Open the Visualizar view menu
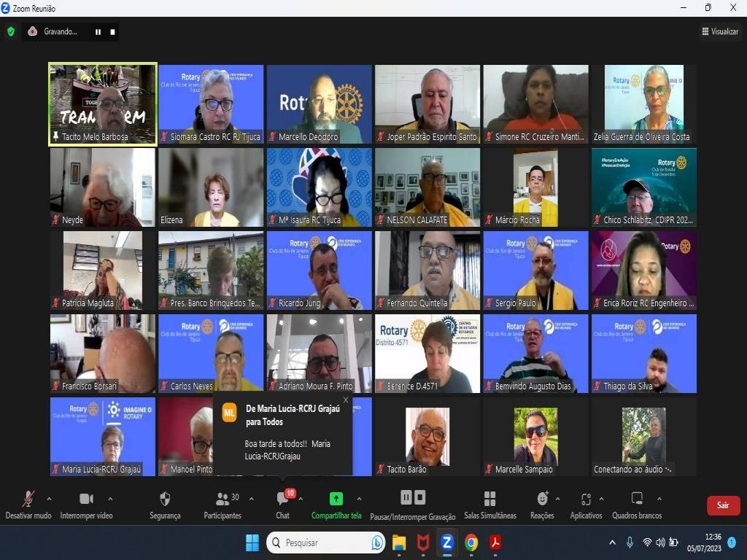Viewport: 747px width, 560px height. 719,31
